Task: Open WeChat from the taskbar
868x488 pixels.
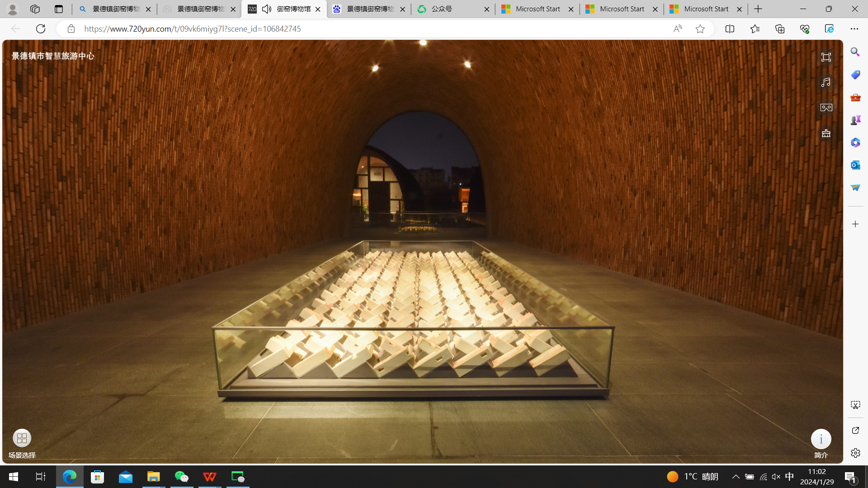Action: coord(181,477)
